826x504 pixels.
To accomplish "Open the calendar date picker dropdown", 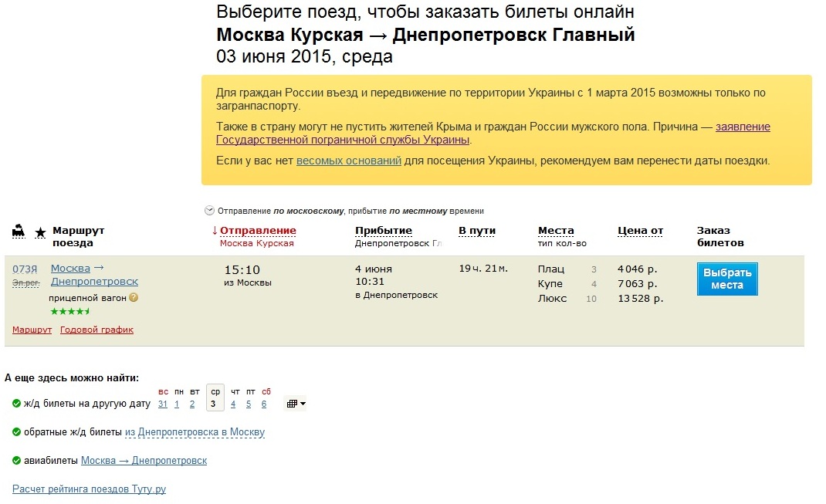I will [296, 404].
